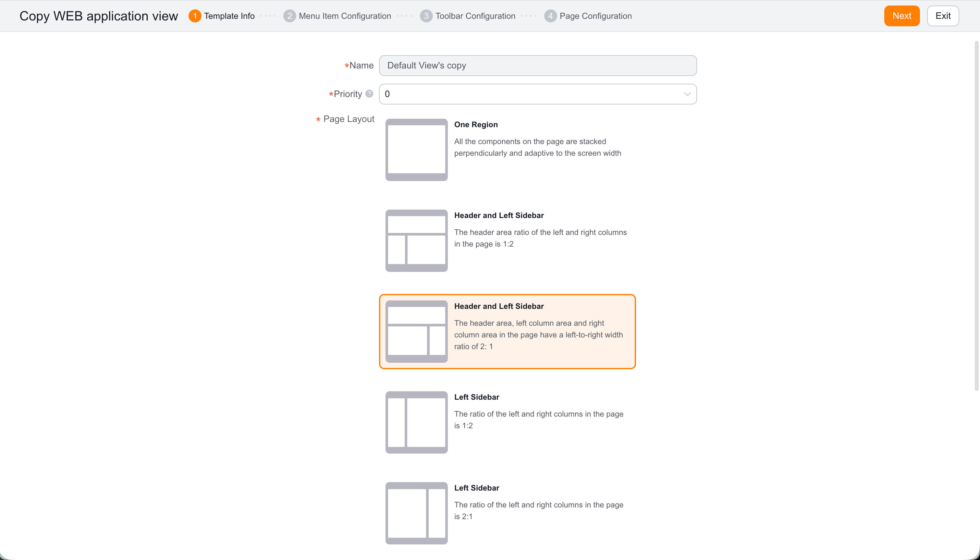The height and width of the screenshot is (560, 980).
Task: Go to the Menu Item Configuration step
Action: pos(337,16)
